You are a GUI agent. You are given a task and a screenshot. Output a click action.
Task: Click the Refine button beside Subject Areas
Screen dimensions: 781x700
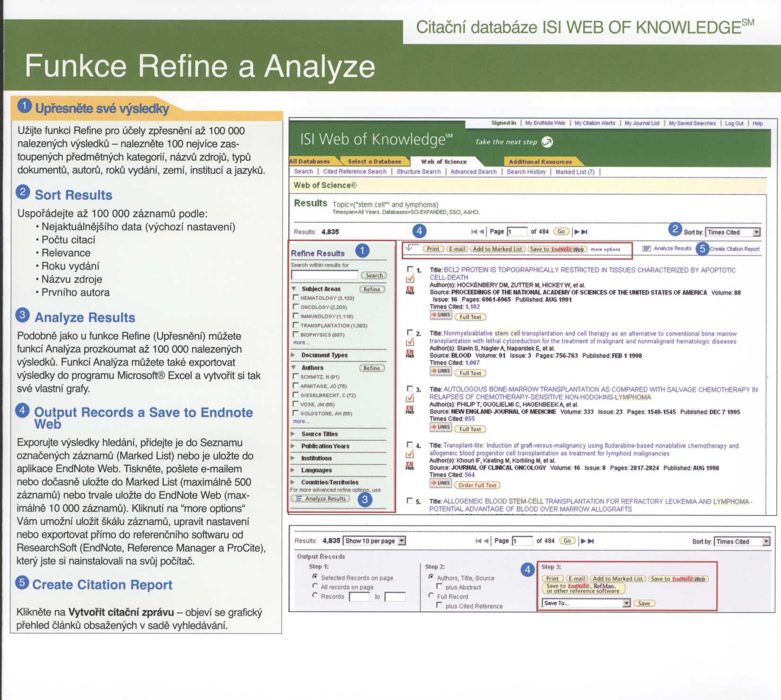pos(372,289)
